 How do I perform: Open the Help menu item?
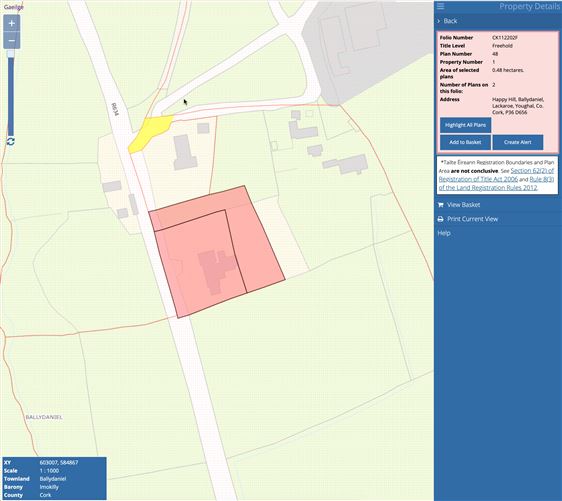(444, 233)
